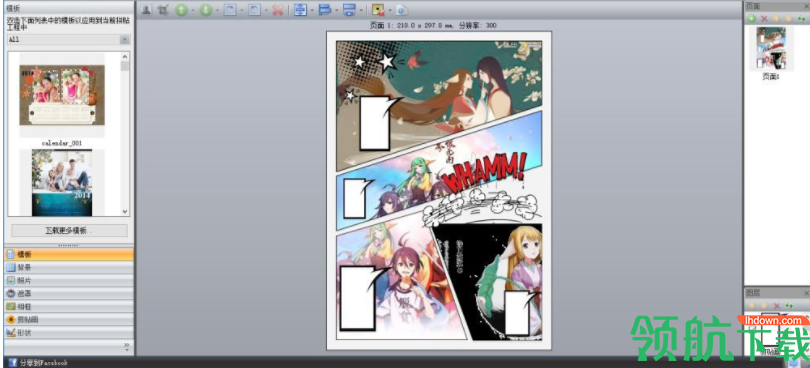Open the All template category combo box
Image resolution: width=810 pixels, height=368 pixels.
(68, 39)
